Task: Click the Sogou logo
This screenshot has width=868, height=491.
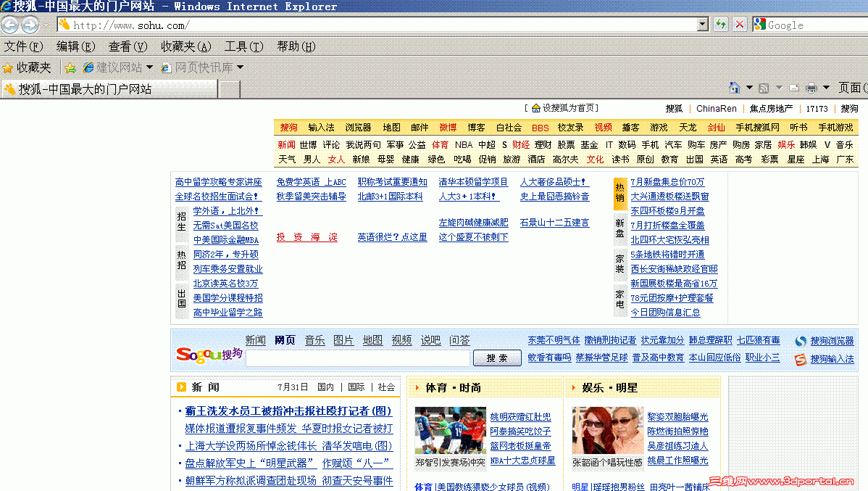Action: [209, 355]
